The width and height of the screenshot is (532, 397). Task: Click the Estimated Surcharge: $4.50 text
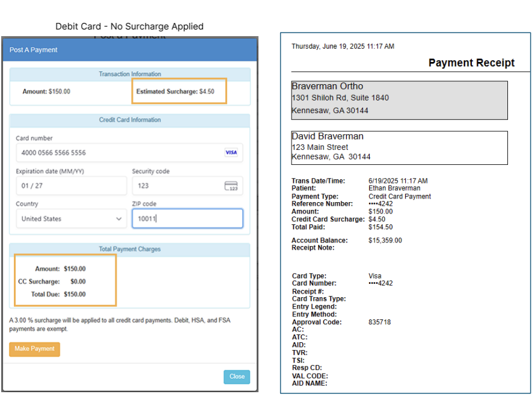pos(175,91)
